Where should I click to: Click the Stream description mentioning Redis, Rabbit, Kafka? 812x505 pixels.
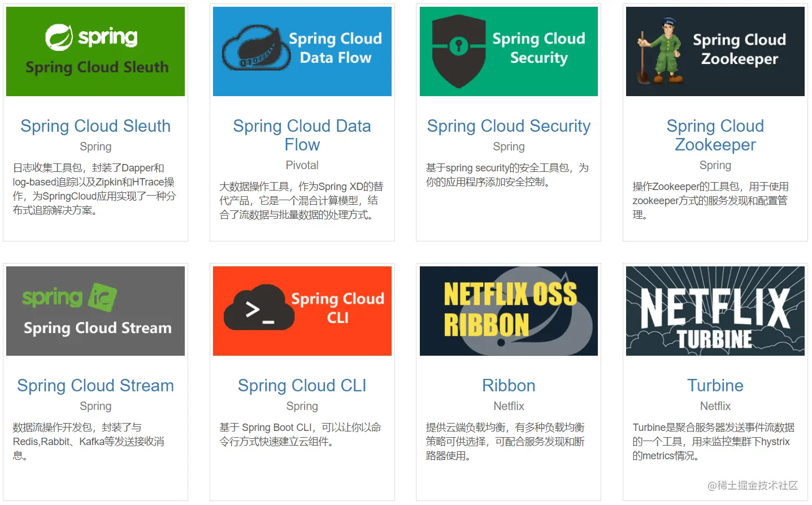click(x=89, y=442)
